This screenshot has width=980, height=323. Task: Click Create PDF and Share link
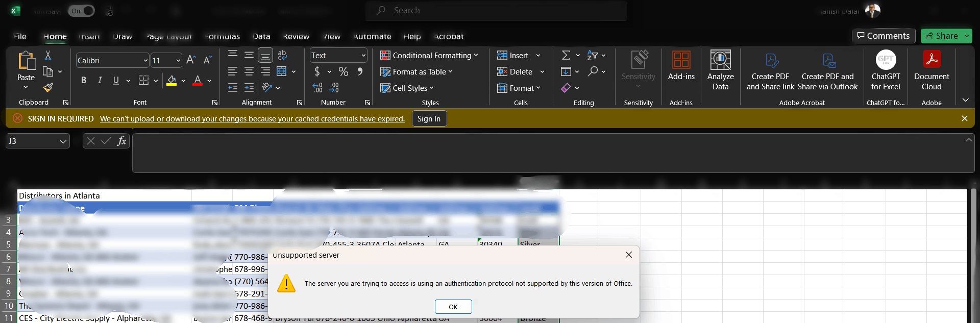771,71
